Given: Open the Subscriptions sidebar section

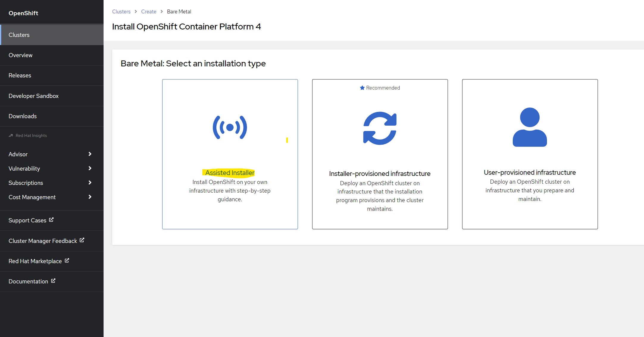Looking at the screenshot, I should (52, 183).
